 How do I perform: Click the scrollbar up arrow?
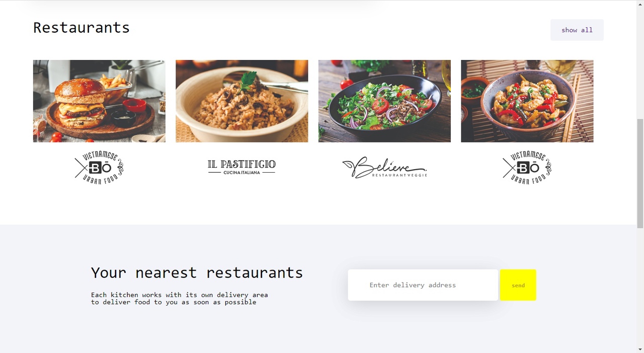tap(640, 4)
